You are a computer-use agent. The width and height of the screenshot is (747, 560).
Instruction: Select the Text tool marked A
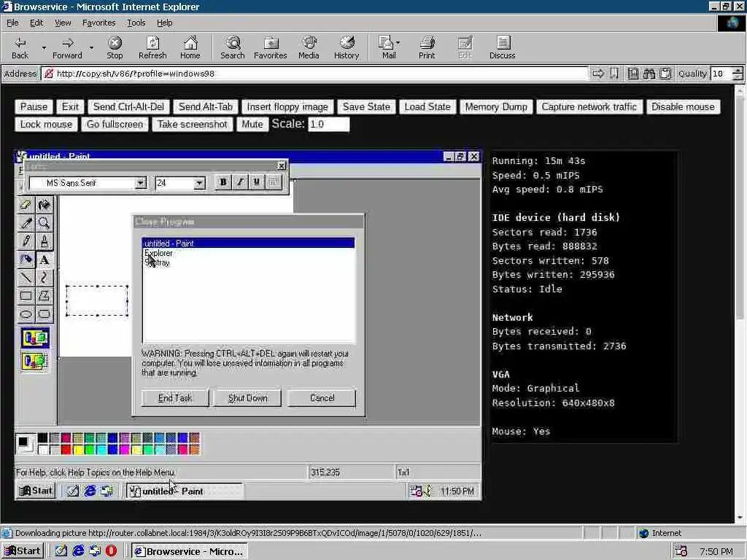point(44,260)
